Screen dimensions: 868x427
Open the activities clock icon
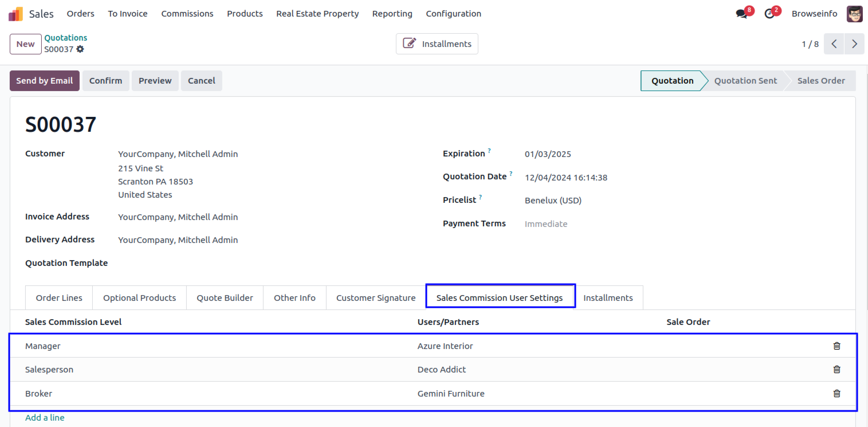click(x=769, y=14)
